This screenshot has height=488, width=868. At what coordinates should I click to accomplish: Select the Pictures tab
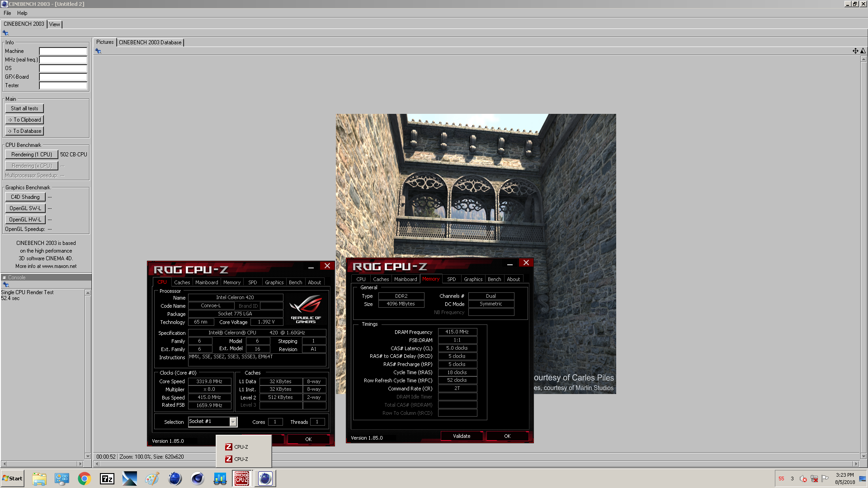click(x=105, y=42)
